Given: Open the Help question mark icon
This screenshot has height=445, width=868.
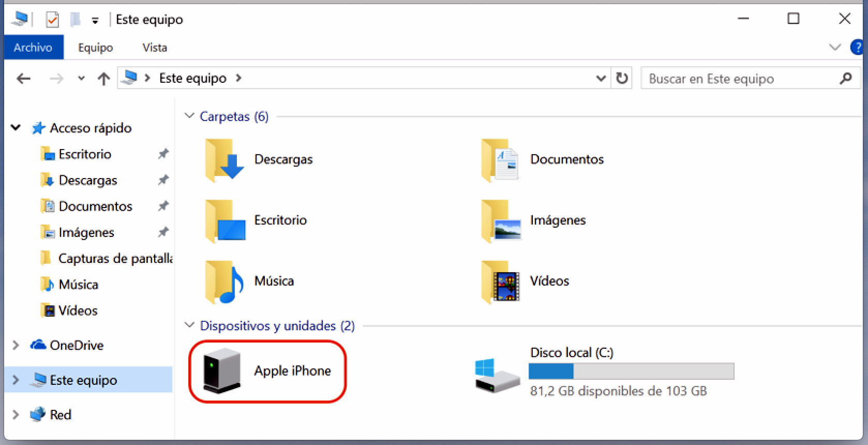Looking at the screenshot, I should click(x=857, y=48).
